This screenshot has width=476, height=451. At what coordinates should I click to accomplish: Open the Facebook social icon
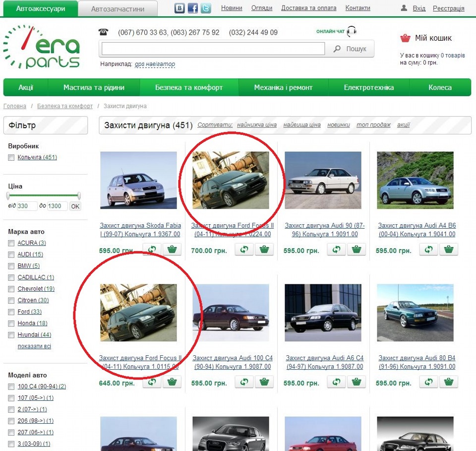[x=192, y=8]
